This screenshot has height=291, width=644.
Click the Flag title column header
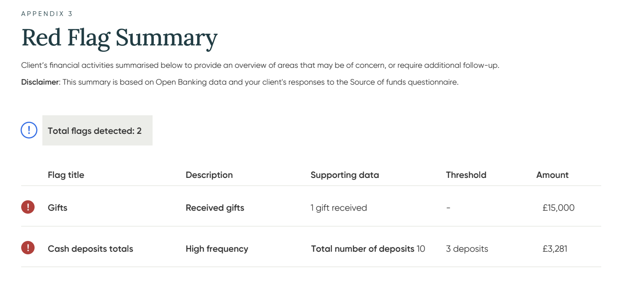coord(66,175)
